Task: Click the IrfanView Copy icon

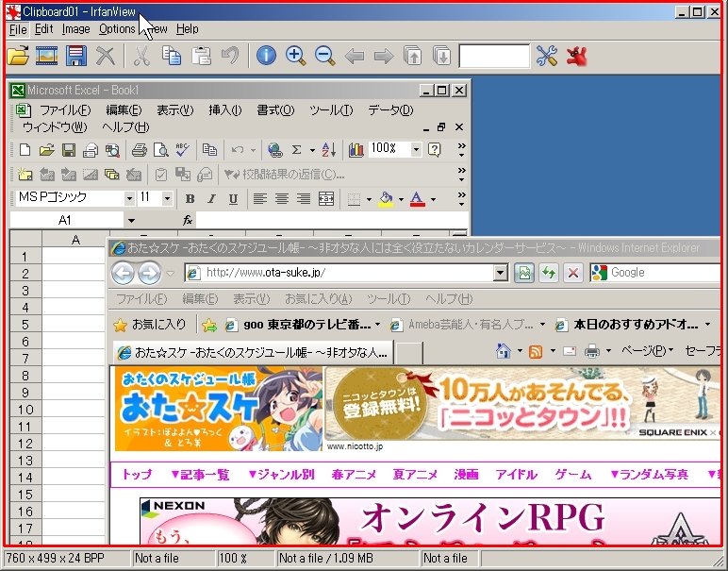Action: click(x=172, y=56)
